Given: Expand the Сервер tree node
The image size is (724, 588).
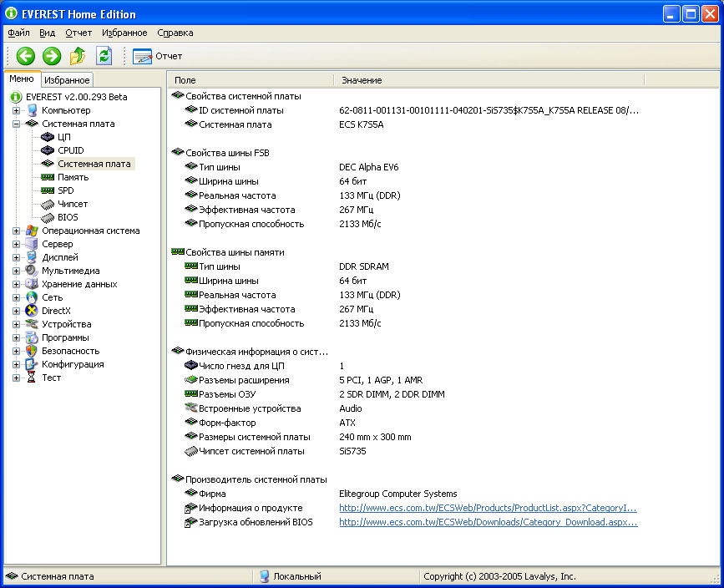Looking at the screenshot, I should click(16, 244).
